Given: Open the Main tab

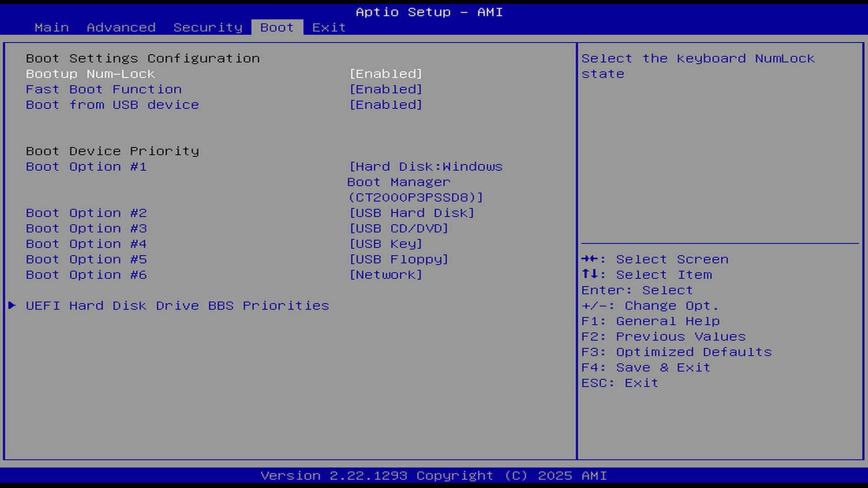Looking at the screenshot, I should (x=52, y=28).
